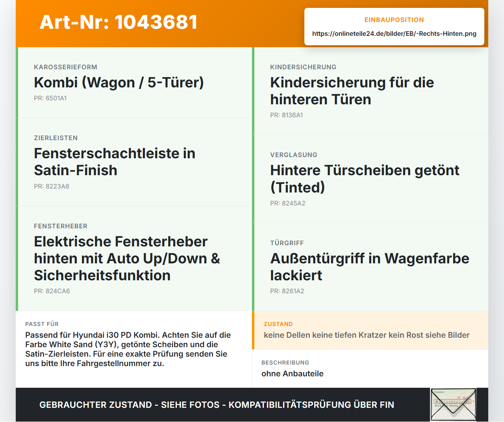Click the VERGLASUNG label
The height and width of the screenshot is (422, 504).
294,155
